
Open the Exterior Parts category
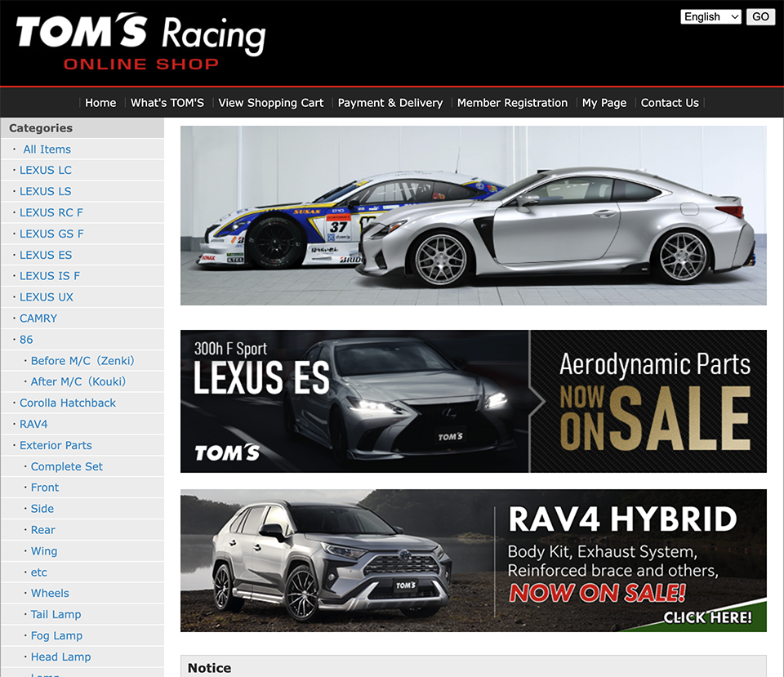56,445
